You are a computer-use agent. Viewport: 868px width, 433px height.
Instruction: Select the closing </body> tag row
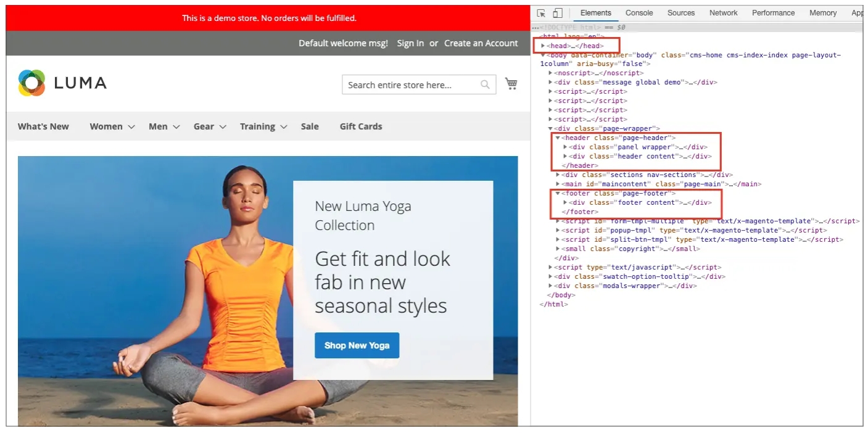(x=561, y=295)
